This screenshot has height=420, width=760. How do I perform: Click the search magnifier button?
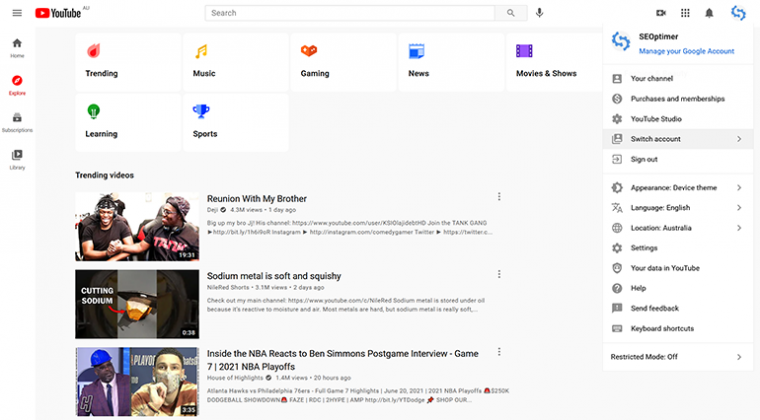tap(511, 13)
